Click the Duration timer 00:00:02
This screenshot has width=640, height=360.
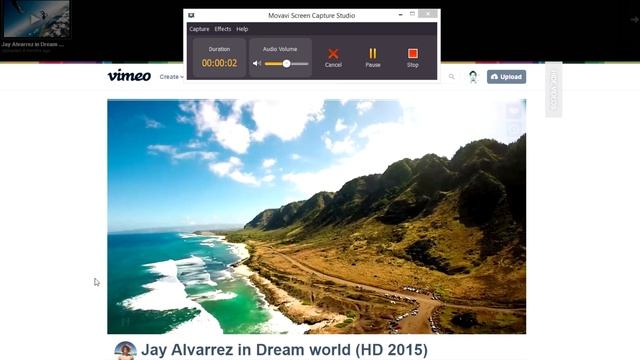pos(219,63)
